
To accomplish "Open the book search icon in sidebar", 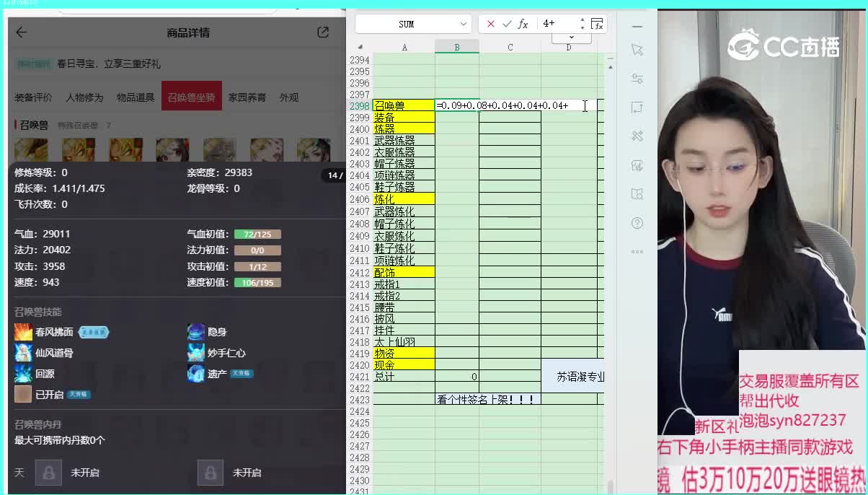I will [x=637, y=194].
